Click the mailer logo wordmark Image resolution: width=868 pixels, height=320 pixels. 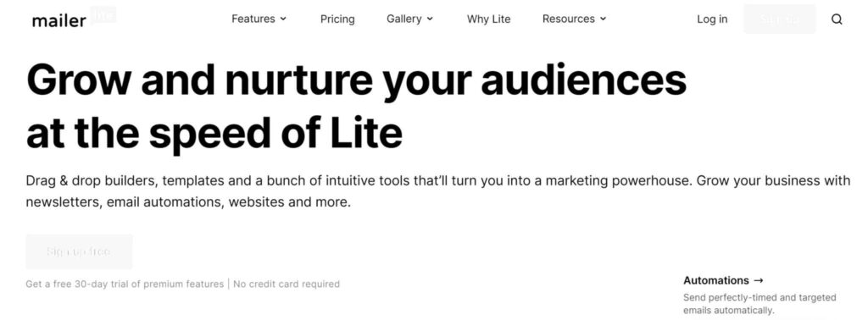click(59, 21)
